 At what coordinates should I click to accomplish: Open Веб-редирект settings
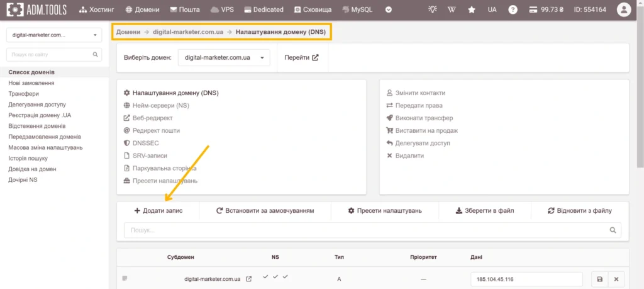148,118
